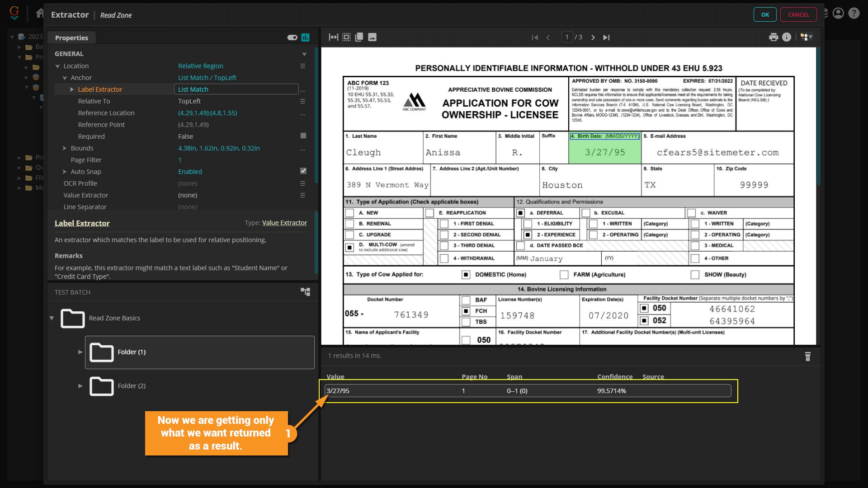This screenshot has height=488, width=868.
Task: Print the displayed document
Action: click(x=774, y=38)
